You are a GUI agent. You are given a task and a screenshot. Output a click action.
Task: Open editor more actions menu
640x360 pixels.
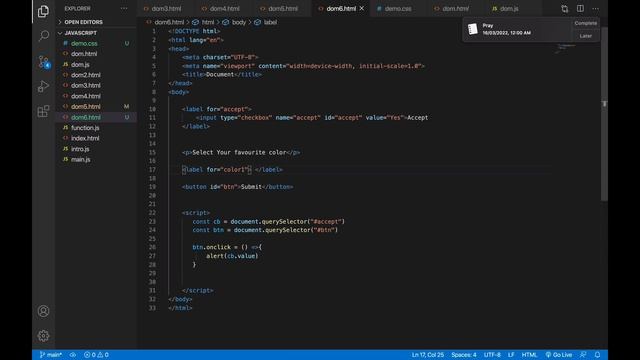596,9
